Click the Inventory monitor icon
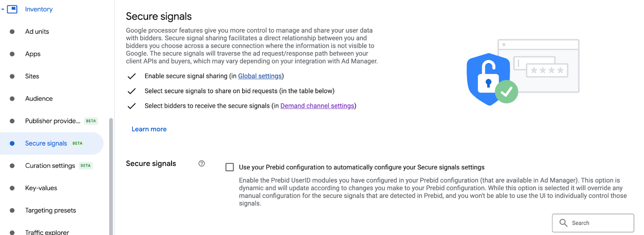The image size is (644, 235). [12, 9]
